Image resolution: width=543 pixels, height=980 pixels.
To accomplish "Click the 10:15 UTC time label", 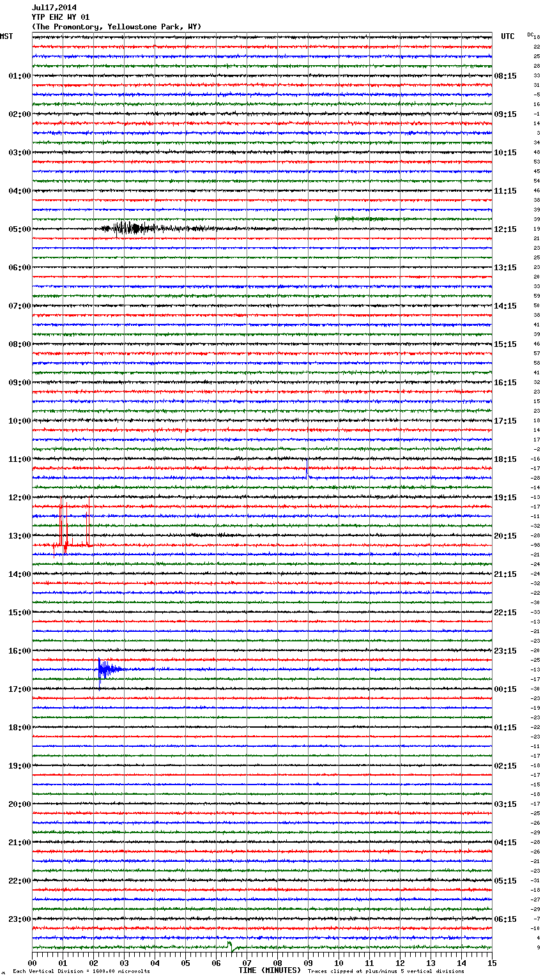I will (505, 153).
